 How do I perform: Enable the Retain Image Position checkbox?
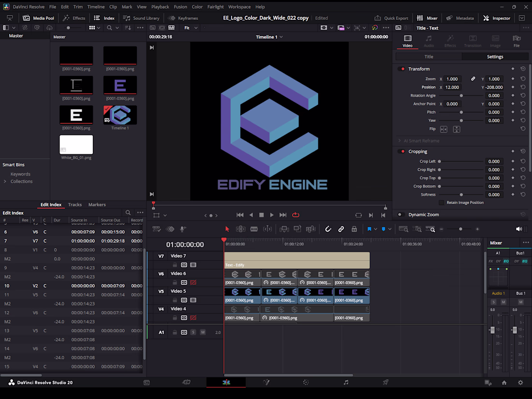tap(441, 203)
